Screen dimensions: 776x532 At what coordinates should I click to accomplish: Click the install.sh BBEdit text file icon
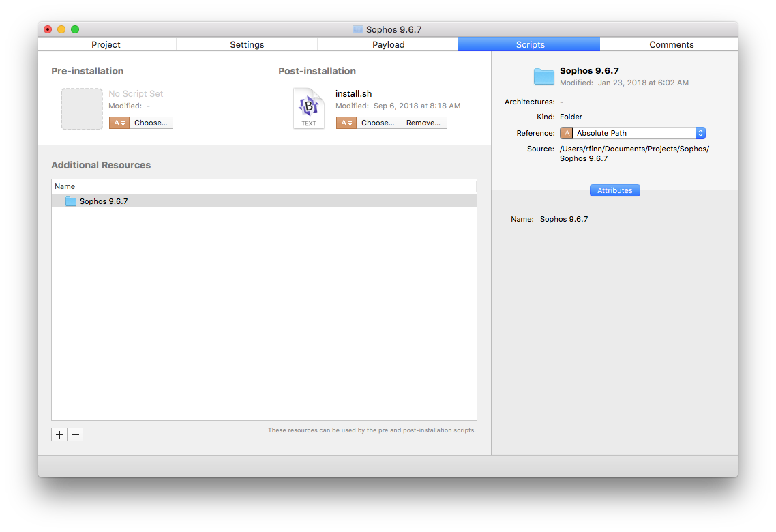309,108
